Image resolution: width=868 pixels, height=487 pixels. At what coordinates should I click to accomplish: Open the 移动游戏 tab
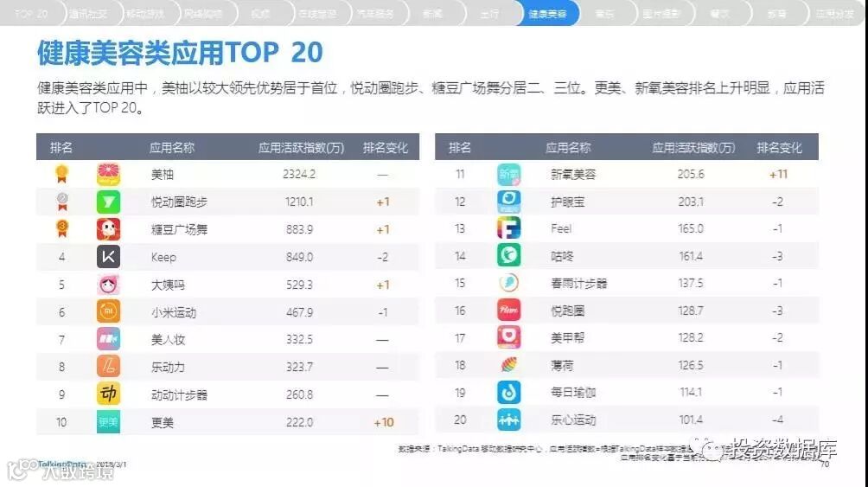[x=145, y=13]
